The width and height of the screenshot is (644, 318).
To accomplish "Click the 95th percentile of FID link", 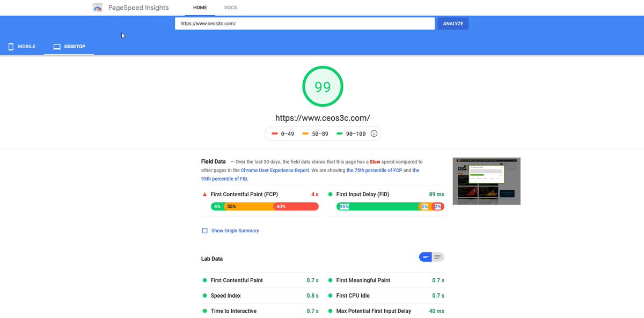I will (225, 179).
